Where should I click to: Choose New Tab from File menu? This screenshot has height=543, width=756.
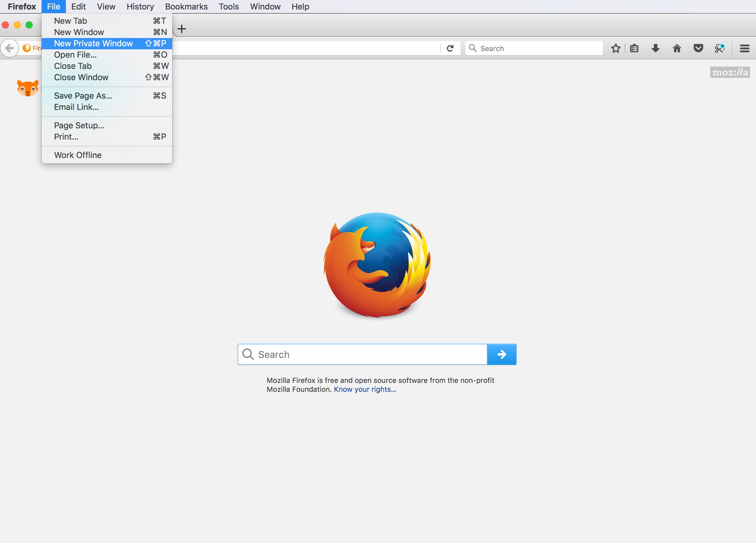(x=107, y=21)
